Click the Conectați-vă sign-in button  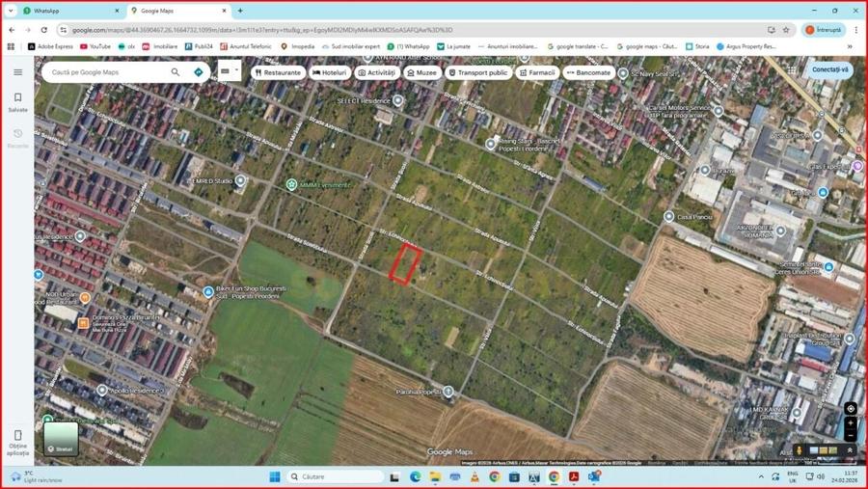coord(830,69)
